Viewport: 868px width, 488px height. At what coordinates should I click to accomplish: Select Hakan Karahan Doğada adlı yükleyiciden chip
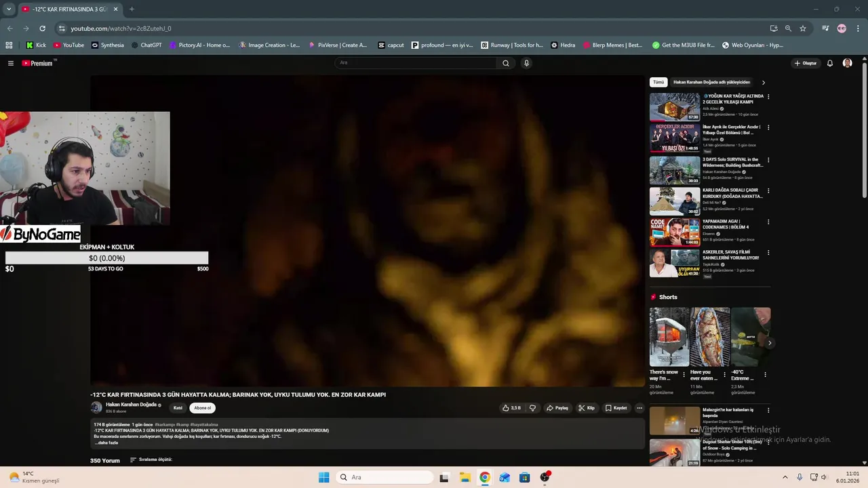712,82
